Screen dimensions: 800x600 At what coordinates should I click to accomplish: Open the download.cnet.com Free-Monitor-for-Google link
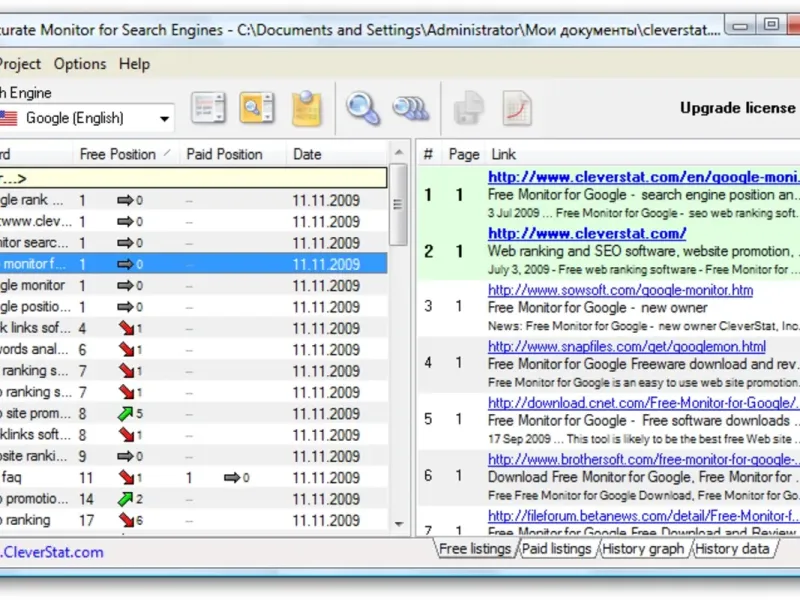[643, 403]
